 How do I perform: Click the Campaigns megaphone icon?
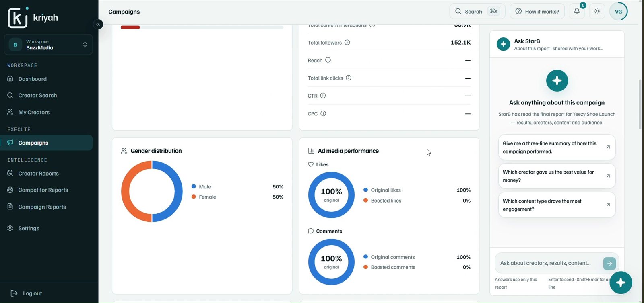[x=10, y=143]
